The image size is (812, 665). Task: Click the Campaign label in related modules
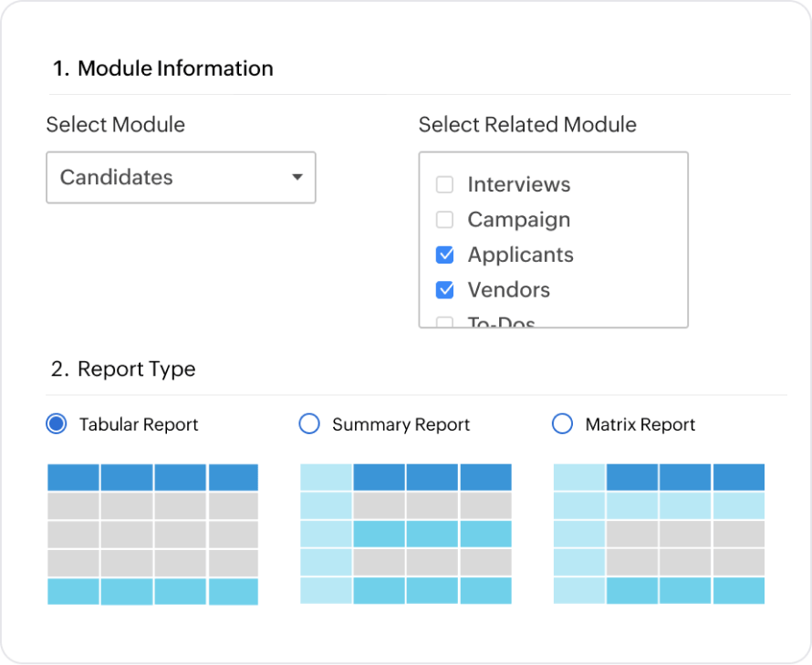pos(518,220)
